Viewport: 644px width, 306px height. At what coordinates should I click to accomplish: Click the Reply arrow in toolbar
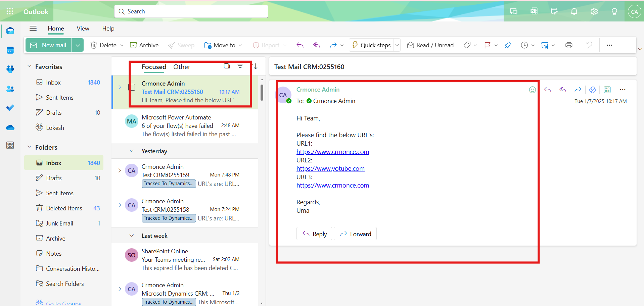pyautogui.click(x=300, y=45)
